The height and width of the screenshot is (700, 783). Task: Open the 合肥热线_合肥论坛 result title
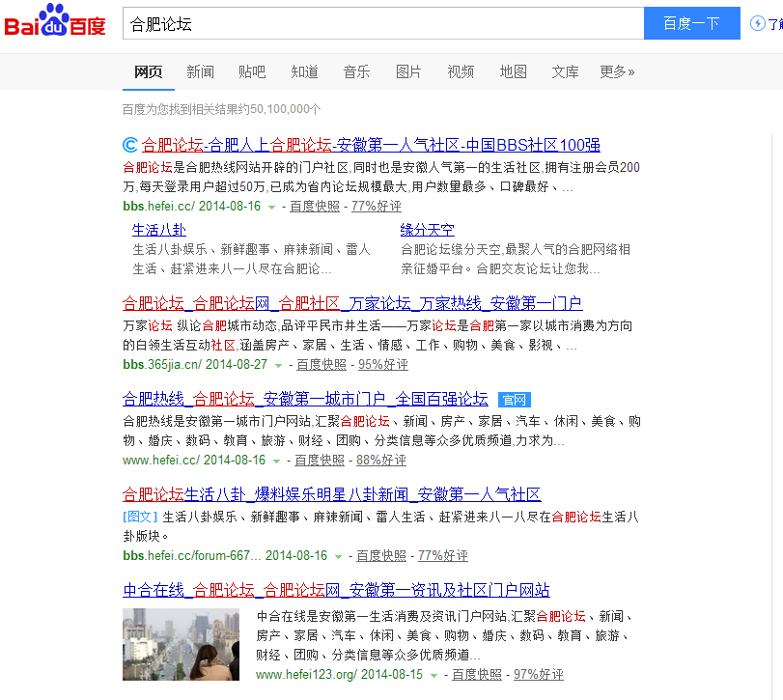tap(306, 400)
